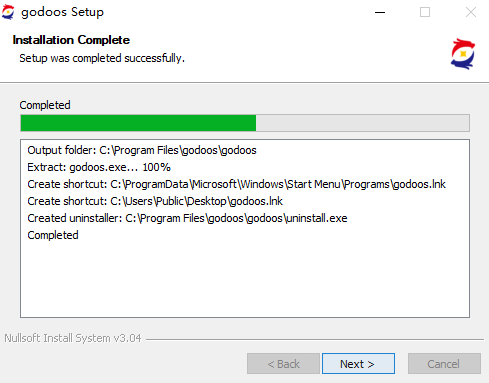Click the greyed-out Cancel button
The height and width of the screenshot is (383, 489).
pyautogui.click(x=444, y=364)
